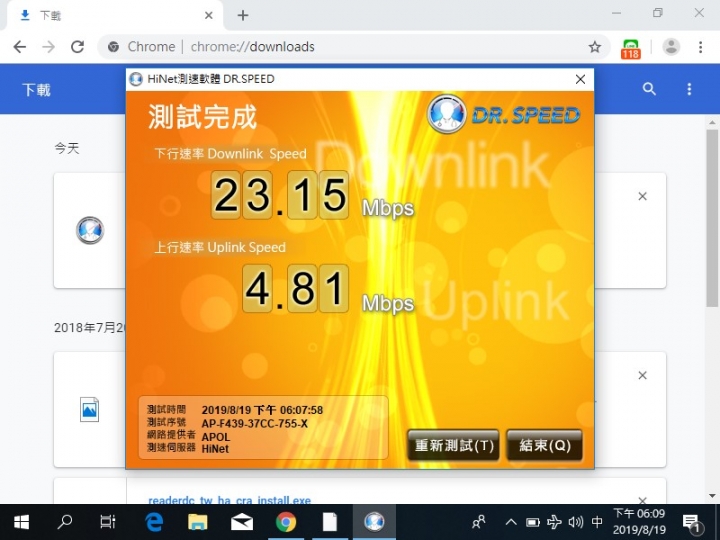The width and height of the screenshot is (720, 540).
Task: Remove today's DR.SPEED download entry
Action: click(642, 197)
